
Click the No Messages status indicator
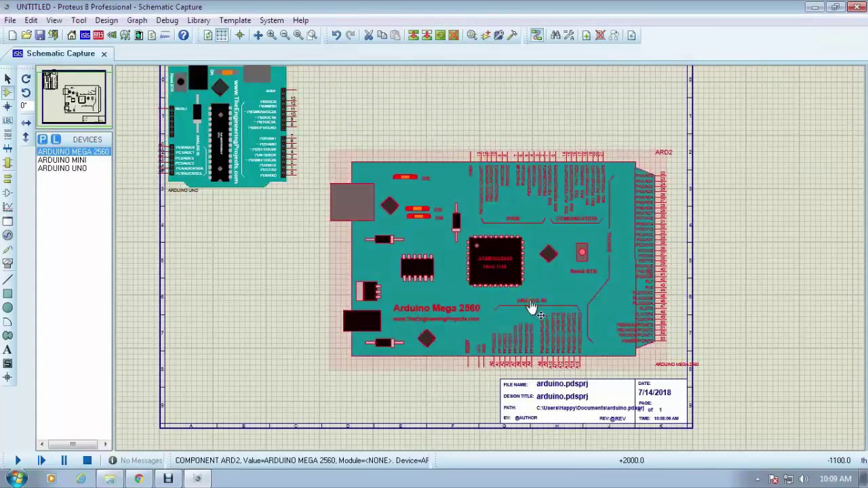(135, 460)
